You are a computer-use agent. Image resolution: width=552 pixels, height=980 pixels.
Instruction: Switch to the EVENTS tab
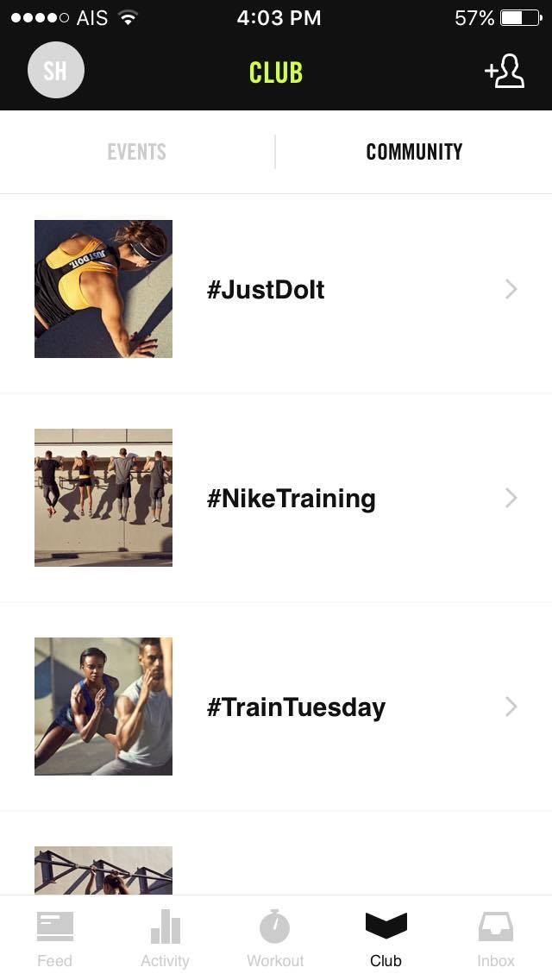click(137, 152)
